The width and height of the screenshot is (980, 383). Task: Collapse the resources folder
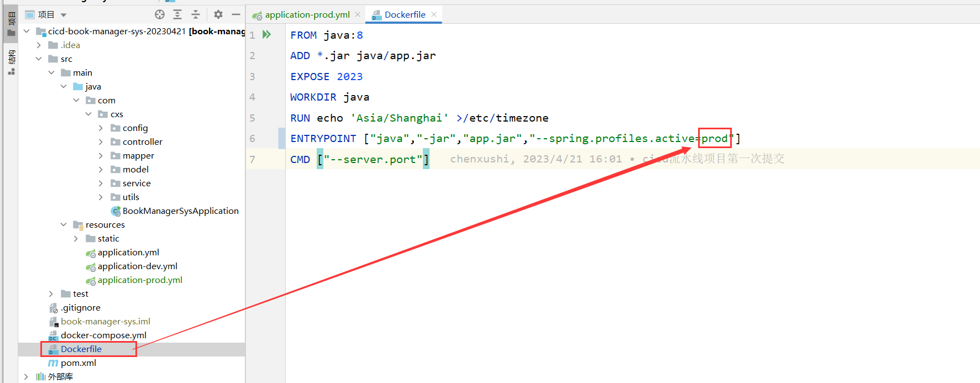(x=64, y=224)
